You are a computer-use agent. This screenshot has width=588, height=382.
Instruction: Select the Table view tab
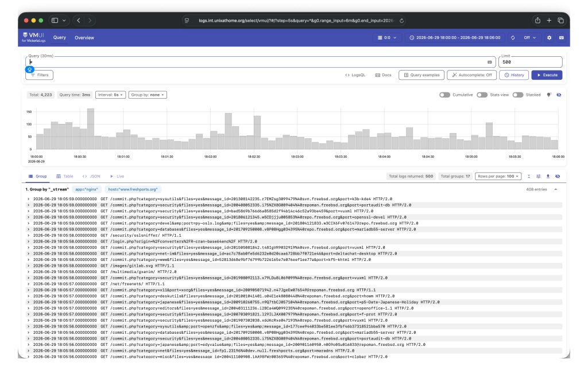pyautogui.click(x=64, y=177)
